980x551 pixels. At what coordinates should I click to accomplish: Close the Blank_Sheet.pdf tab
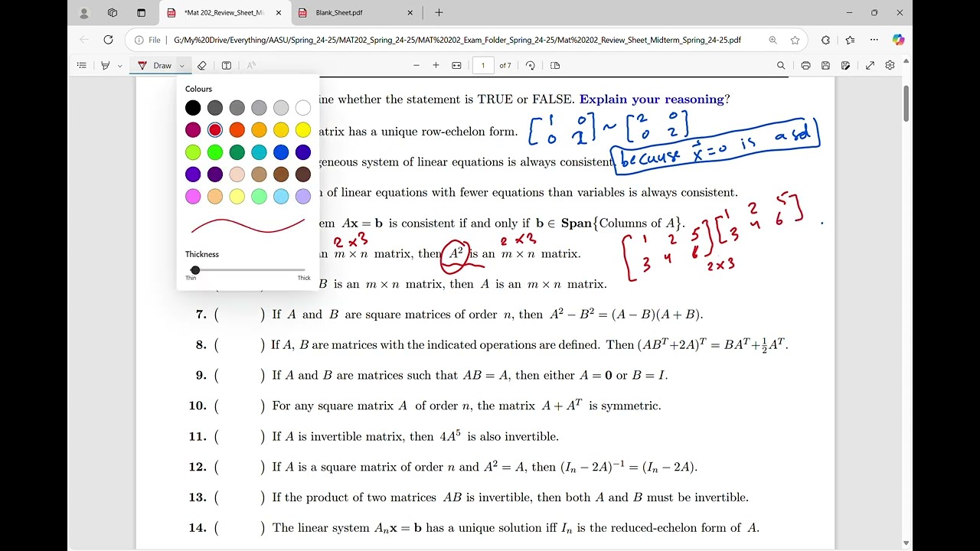[x=410, y=13]
